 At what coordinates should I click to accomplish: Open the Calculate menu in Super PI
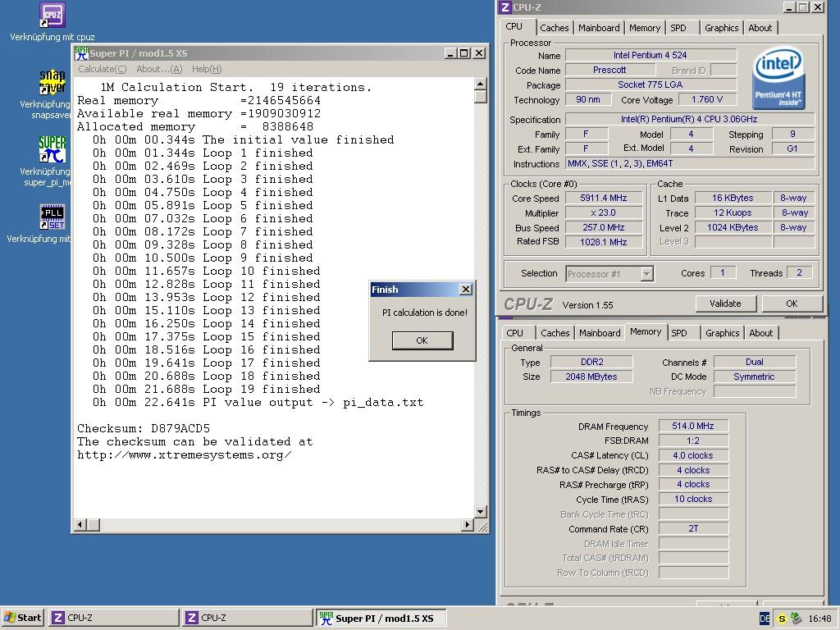pos(103,69)
